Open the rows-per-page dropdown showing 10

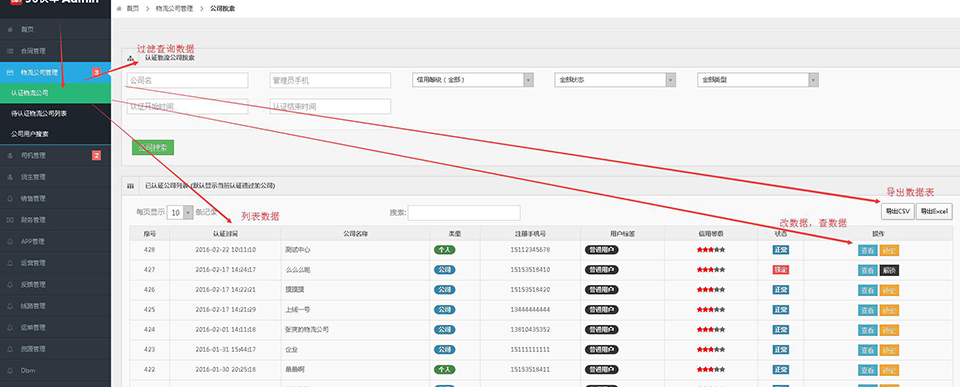pos(180,212)
